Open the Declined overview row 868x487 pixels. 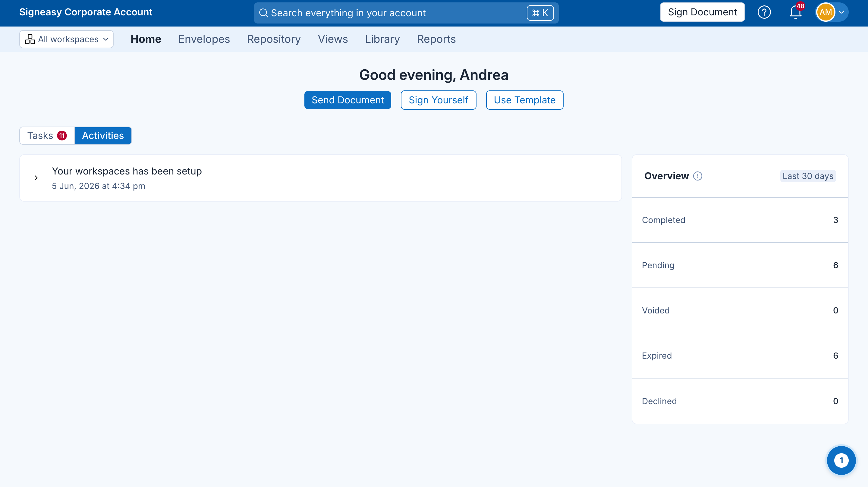740,401
